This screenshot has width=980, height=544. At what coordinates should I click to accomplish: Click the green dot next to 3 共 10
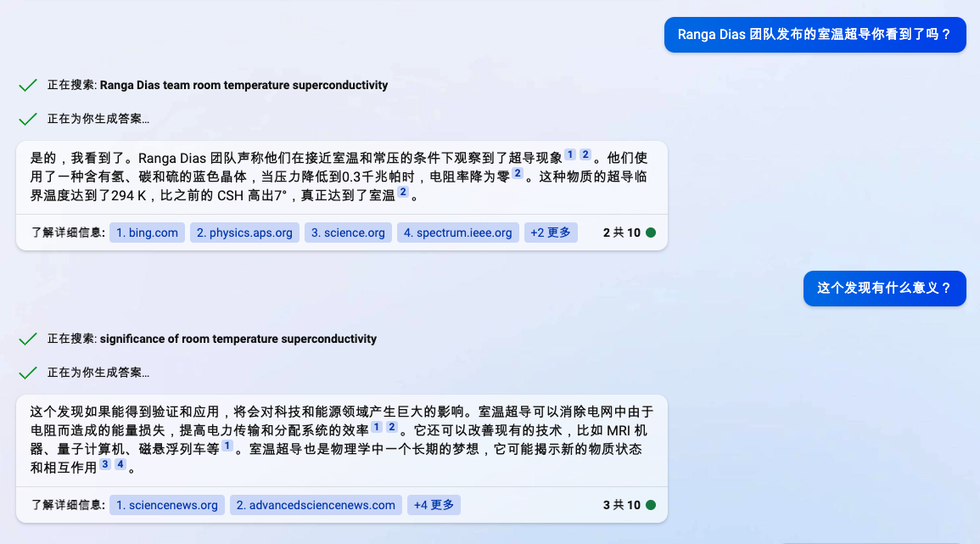(651, 505)
